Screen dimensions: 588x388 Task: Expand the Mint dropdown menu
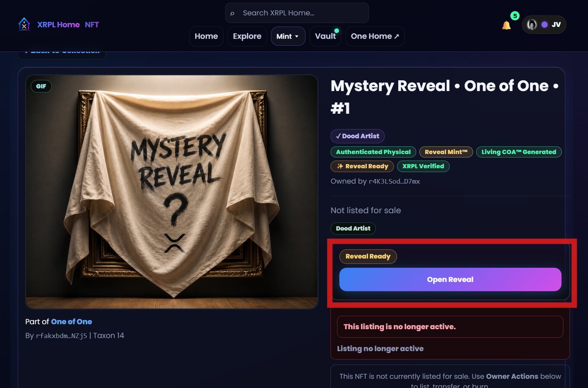[288, 36]
